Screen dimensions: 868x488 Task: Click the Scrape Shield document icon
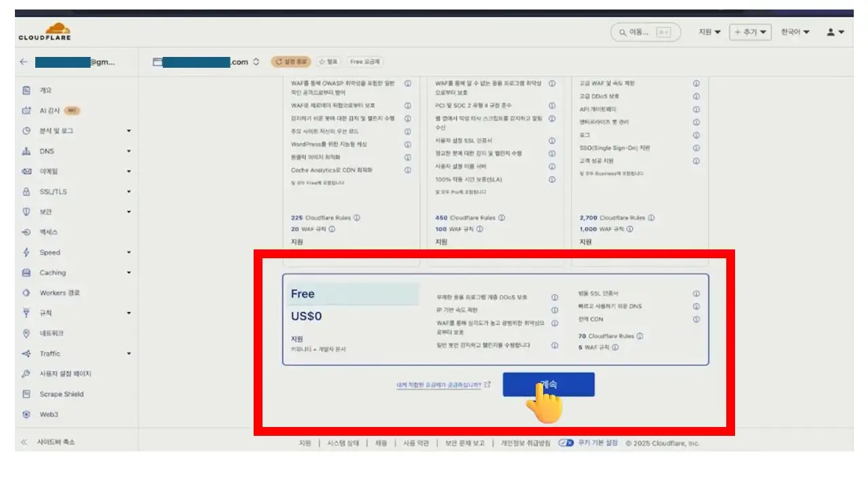click(x=26, y=394)
